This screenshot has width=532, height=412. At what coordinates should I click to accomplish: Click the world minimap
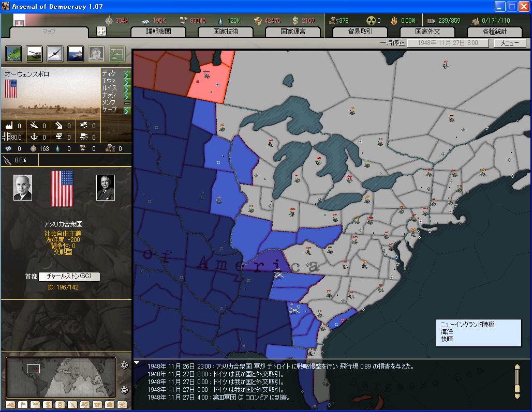coord(61,377)
